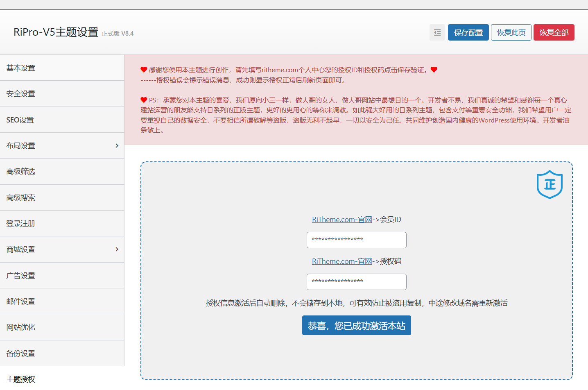Select 网站优化 sidebar item
The height and width of the screenshot is (390, 588).
click(x=62, y=327)
